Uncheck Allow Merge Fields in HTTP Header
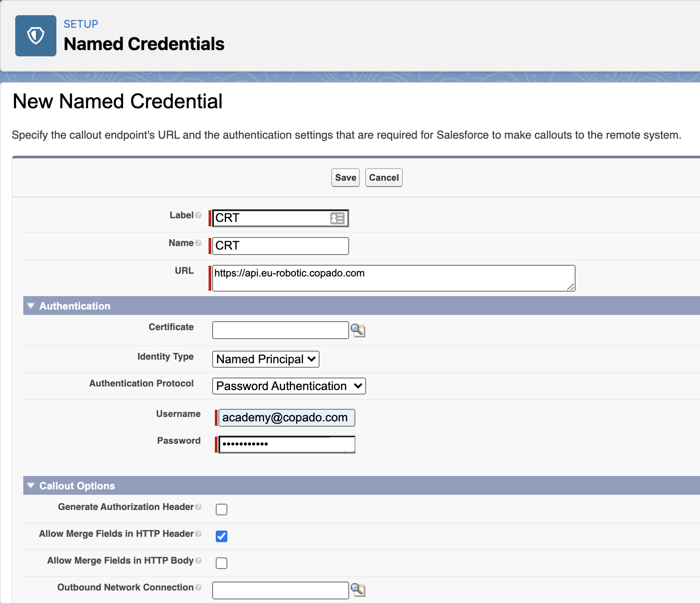The image size is (700, 603). point(222,536)
